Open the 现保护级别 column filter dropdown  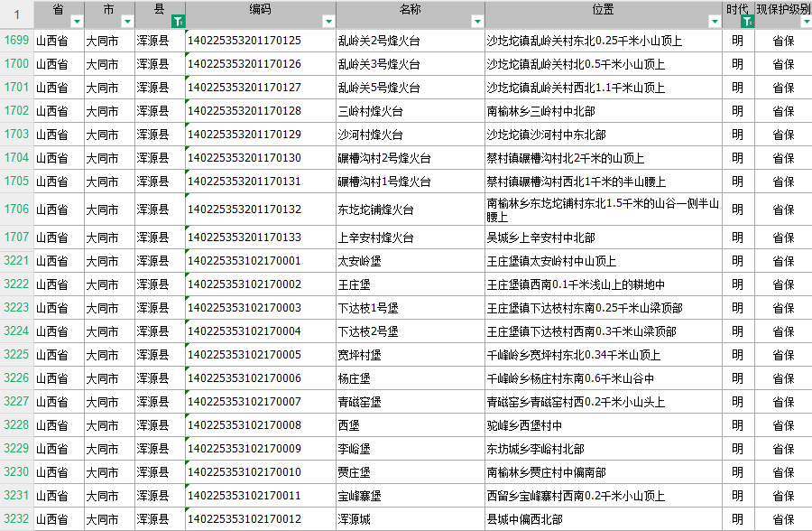click(807, 22)
